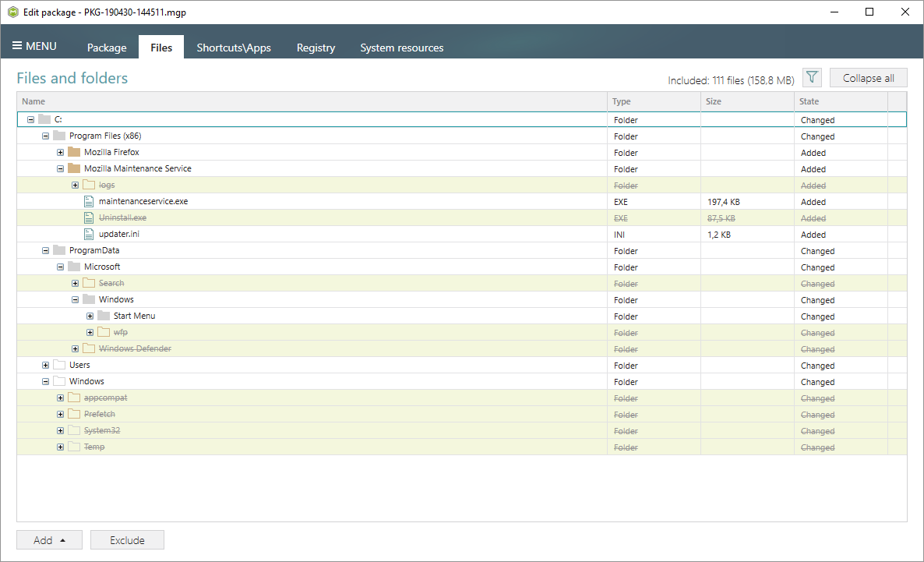Click the Windows Defender folder icon

[88, 348]
